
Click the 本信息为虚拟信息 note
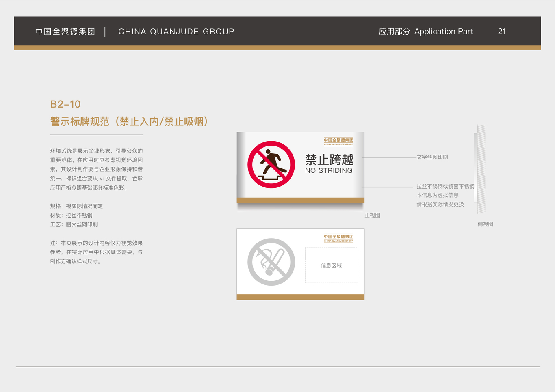pos(438,195)
